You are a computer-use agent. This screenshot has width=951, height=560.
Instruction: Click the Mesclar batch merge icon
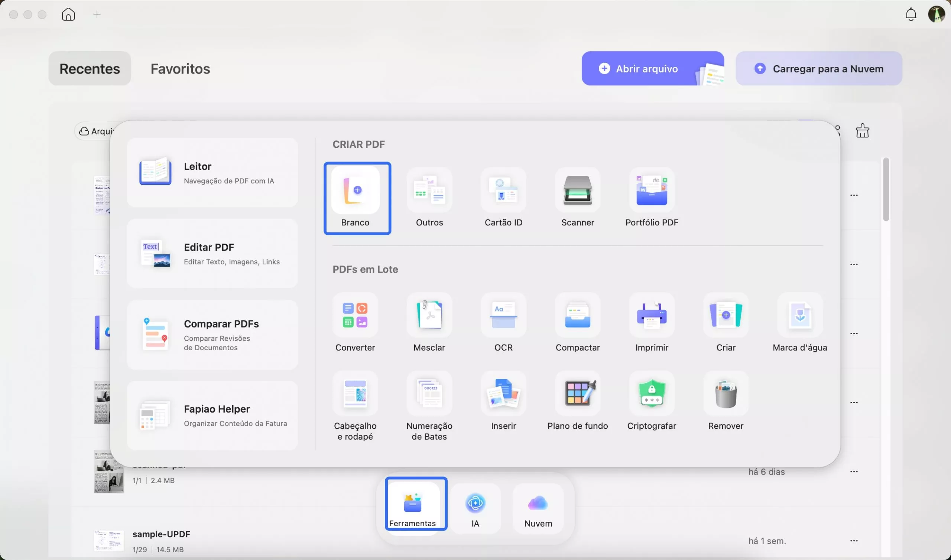[x=429, y=316]
